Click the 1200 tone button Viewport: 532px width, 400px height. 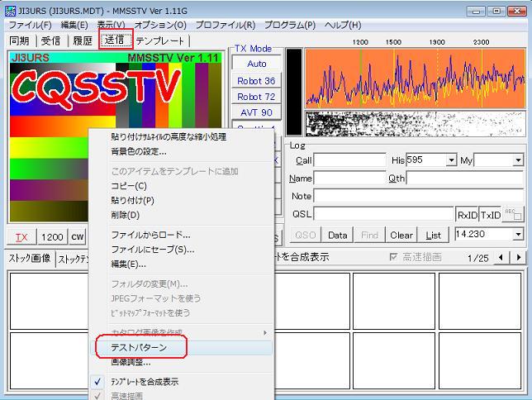[52, 237]
